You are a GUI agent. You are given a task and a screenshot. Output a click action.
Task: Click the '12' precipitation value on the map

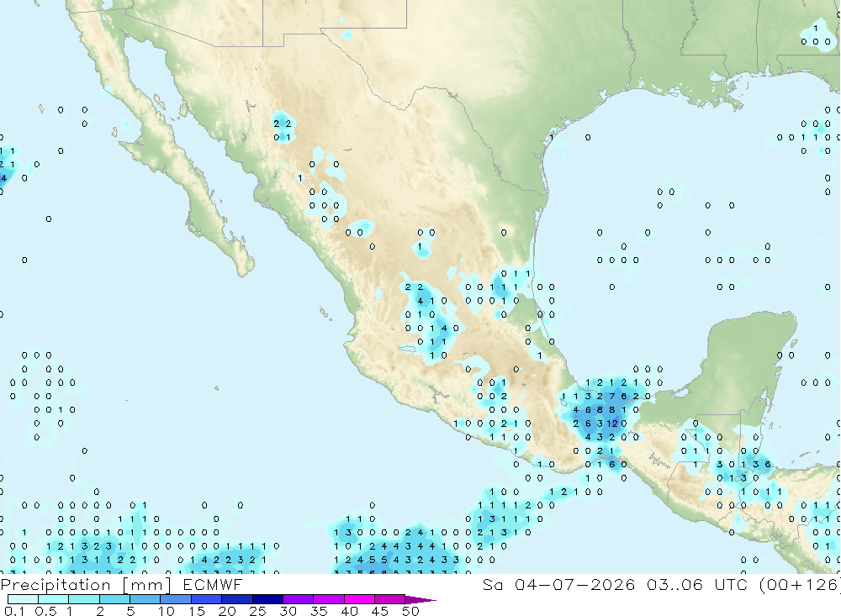tap(612, 424)
